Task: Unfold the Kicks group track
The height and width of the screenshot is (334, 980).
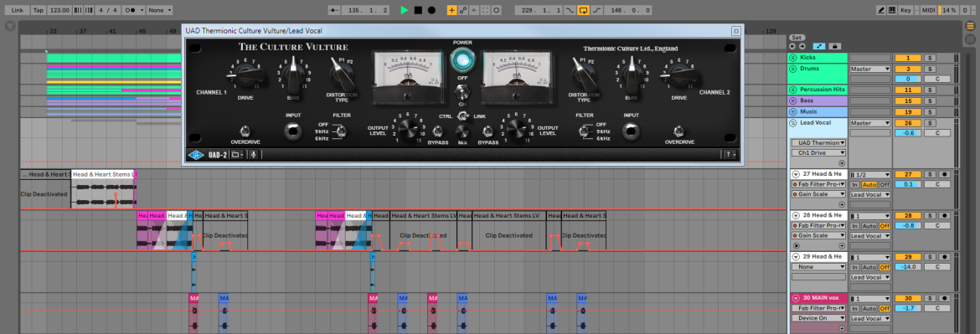Action: [x=793, y=58]
